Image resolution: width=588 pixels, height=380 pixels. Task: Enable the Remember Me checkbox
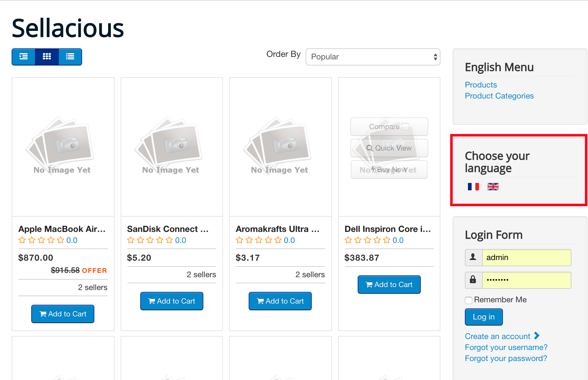click(469, 300)
